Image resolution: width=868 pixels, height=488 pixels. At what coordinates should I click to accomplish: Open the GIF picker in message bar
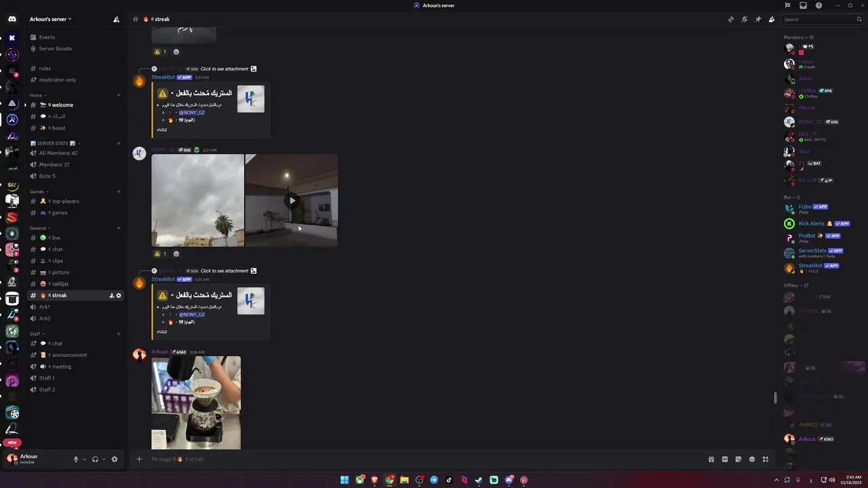point(724,459)
